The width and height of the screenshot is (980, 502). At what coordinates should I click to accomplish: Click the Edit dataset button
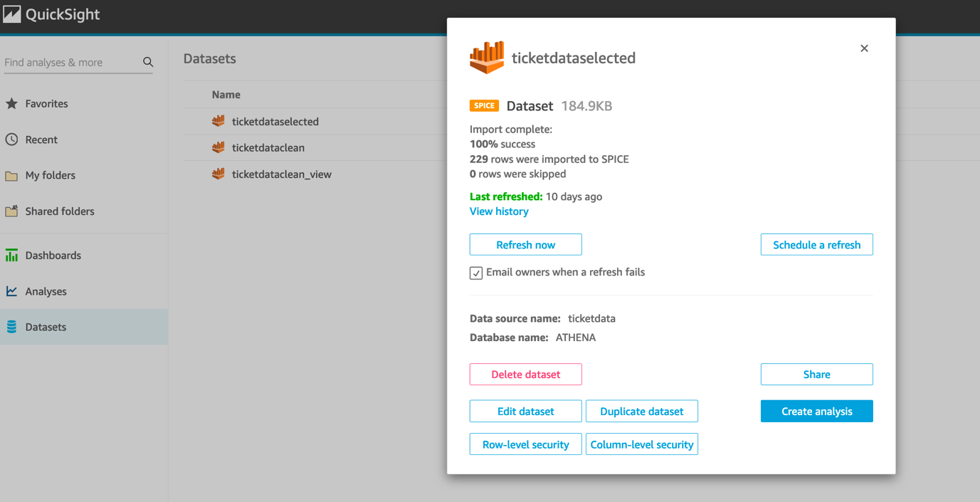[525, 411]
